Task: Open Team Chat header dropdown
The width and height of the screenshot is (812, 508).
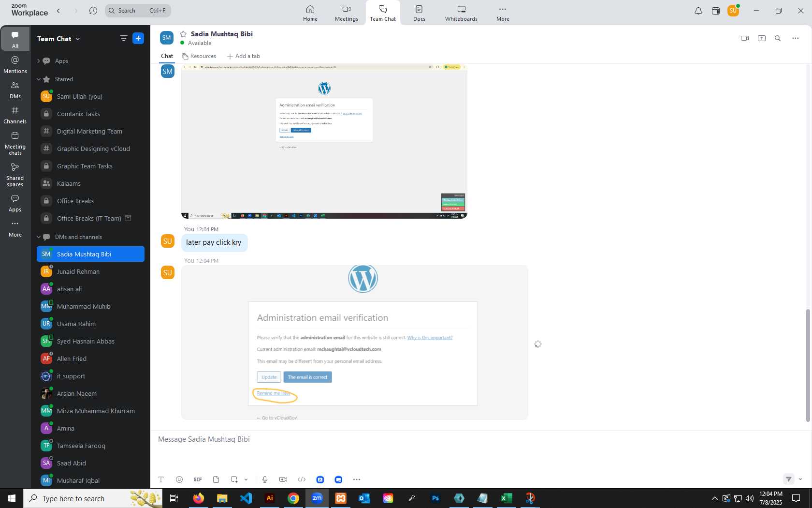Action: click(x=58, y=39)
